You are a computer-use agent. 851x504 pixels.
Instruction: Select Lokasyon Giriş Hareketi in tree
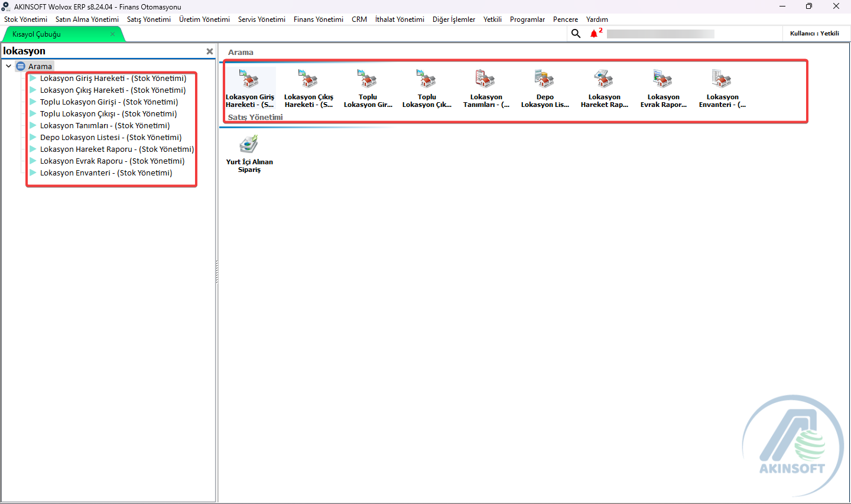(113, 78)
